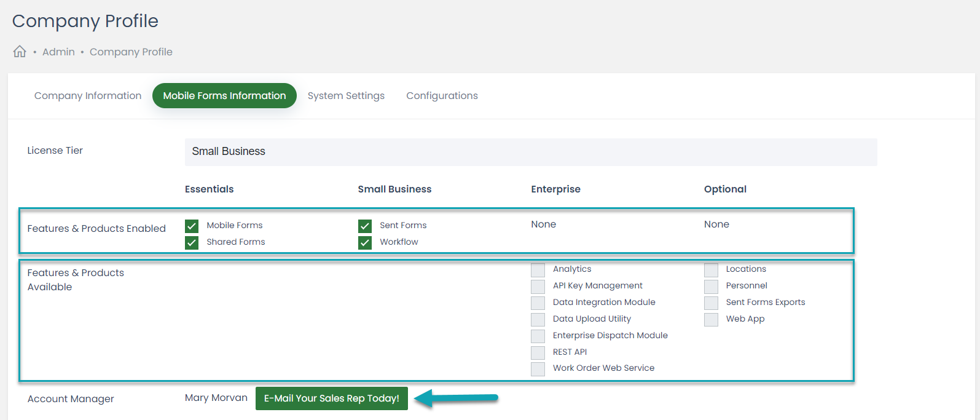Open System Settings tab
The image size is (980, 420).
point(346,96)
